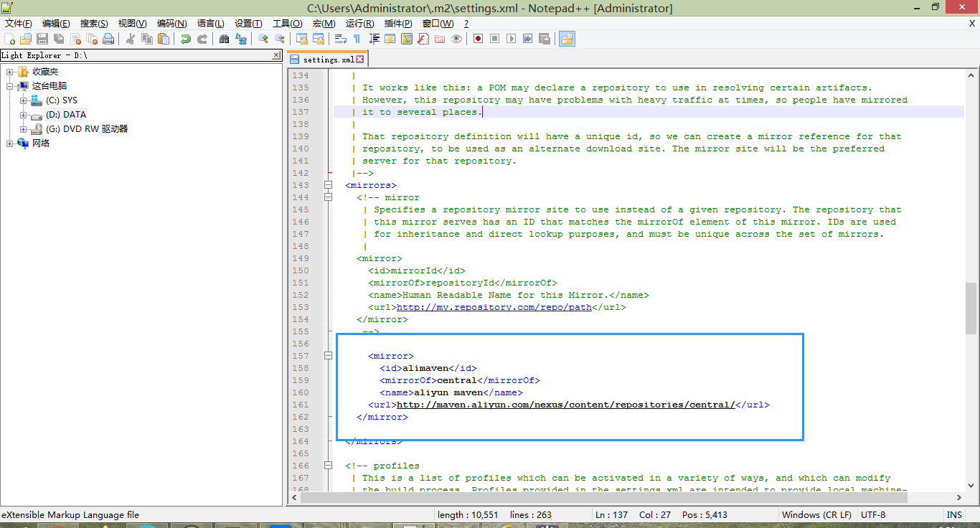
Task: Zoom out with the magnifier minus icon
Action: click(280, 39)
